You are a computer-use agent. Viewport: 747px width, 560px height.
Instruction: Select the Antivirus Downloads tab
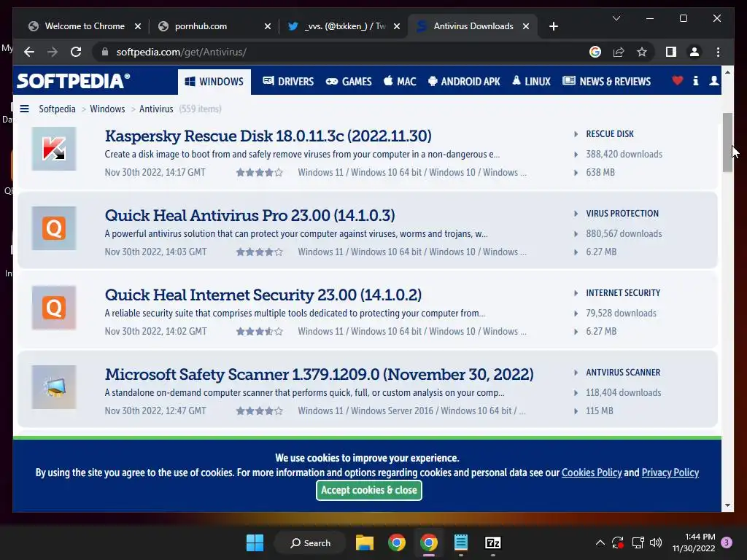[473, 26]
